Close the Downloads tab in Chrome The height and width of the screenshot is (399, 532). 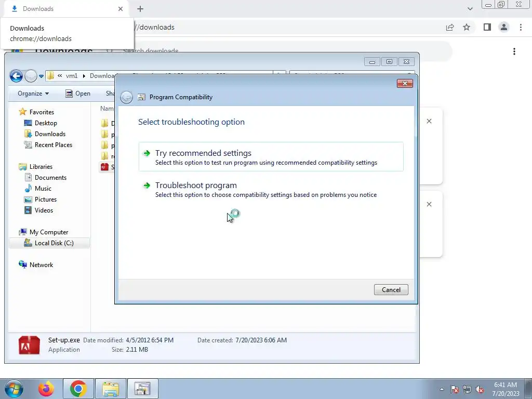tap(121, 9)
